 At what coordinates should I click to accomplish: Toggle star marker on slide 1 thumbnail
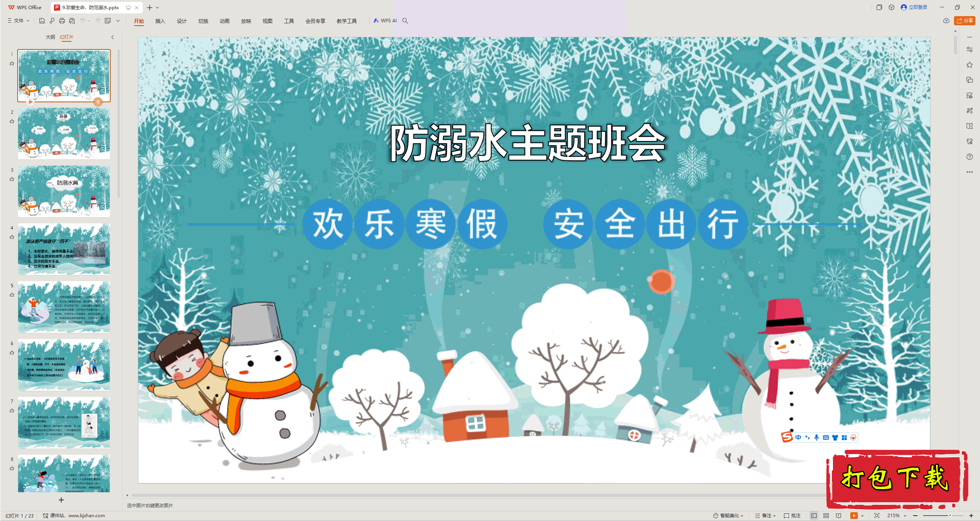click(x=12, y=64)
